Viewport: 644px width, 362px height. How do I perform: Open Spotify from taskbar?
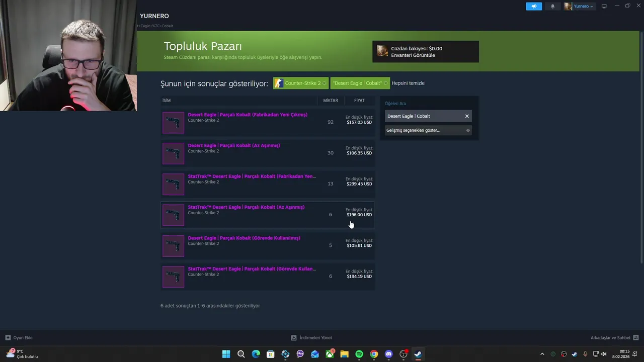click(x=359, y=354)
